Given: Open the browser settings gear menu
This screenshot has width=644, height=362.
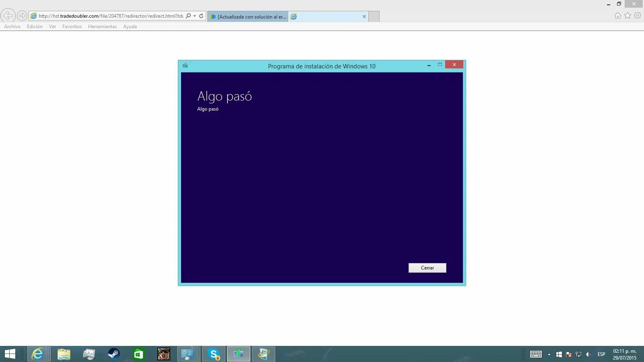Looking at the screenshot, I should tap(638, 16).
